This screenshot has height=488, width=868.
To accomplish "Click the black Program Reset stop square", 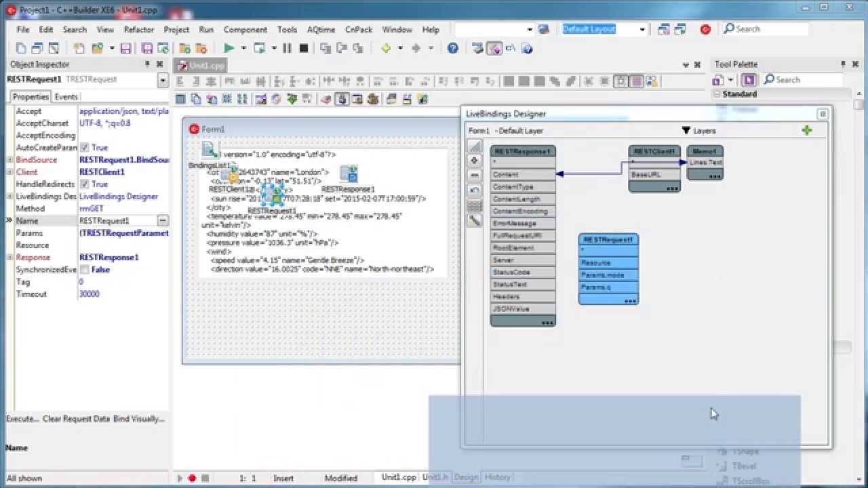I will [304, 48].
